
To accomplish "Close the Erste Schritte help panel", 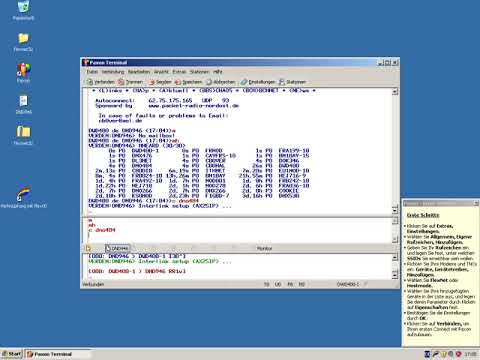I will [x=476, y=203].
